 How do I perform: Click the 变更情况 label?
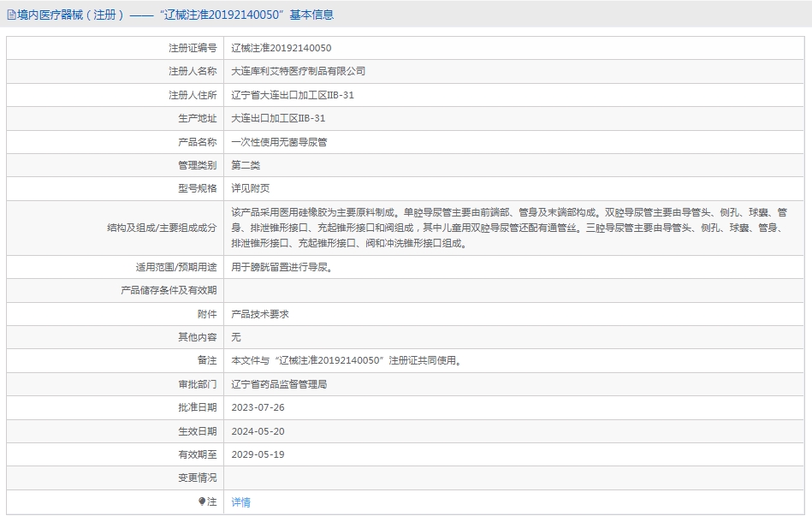tap(198, 478)
